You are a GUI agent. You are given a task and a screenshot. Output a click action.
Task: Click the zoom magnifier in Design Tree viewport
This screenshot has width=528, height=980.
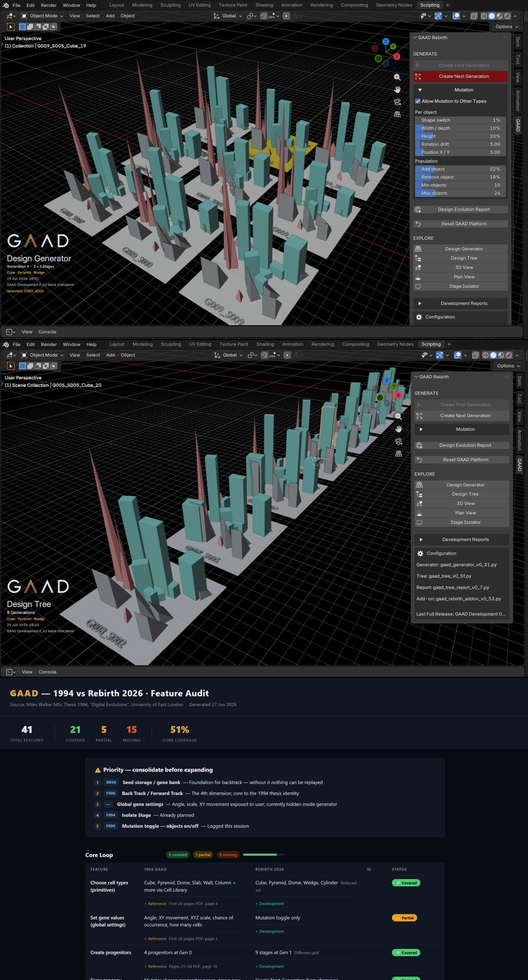tap(398, 416)
